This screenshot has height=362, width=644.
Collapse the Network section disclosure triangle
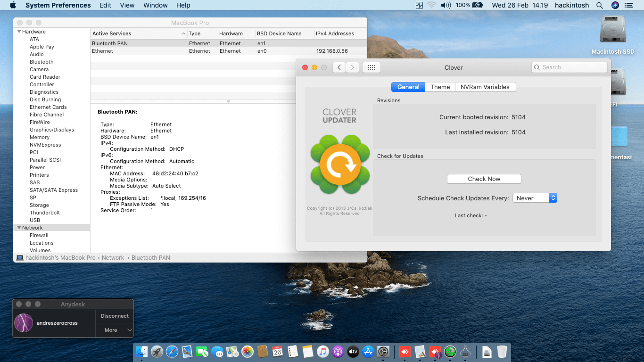click(19, 228)
